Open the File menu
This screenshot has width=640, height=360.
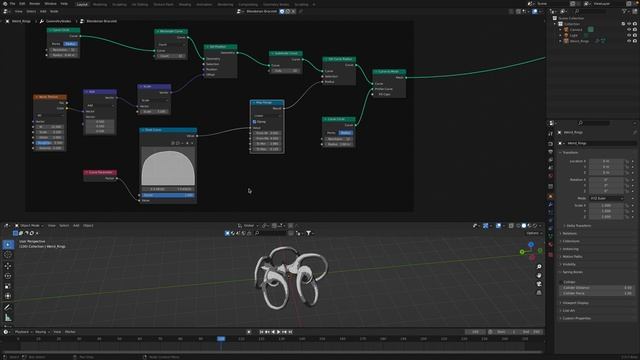pyautogui.click(x=12, y=4)
